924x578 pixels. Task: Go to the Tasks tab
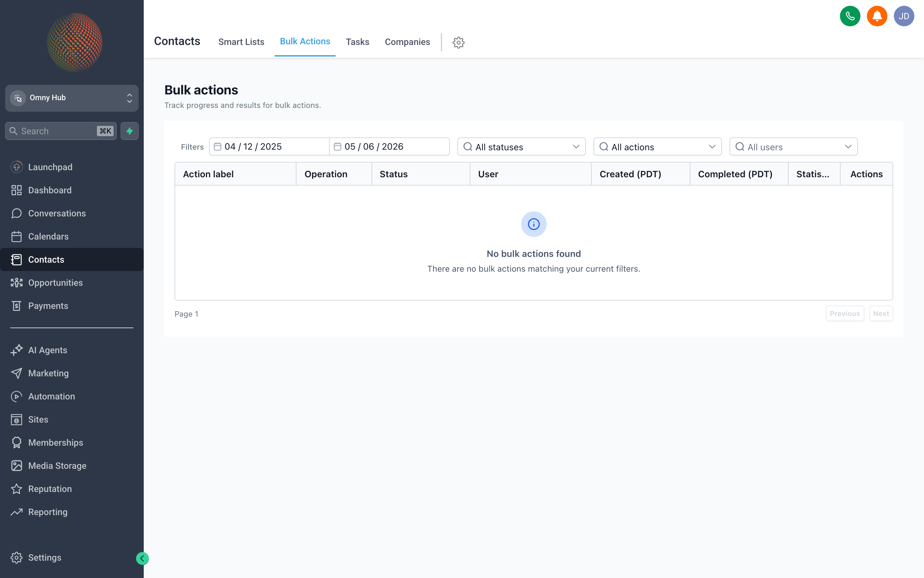tap(357, 42)
